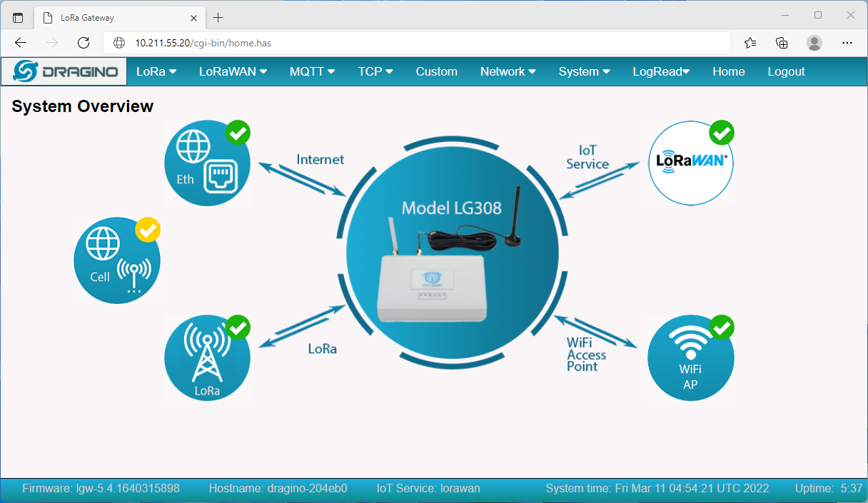Click the WiFi Access Point label

(587, 355)
